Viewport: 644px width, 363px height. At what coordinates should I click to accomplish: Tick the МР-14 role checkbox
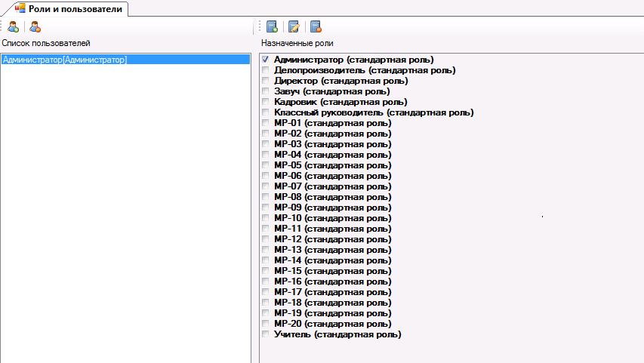click(x=265, y=260)
